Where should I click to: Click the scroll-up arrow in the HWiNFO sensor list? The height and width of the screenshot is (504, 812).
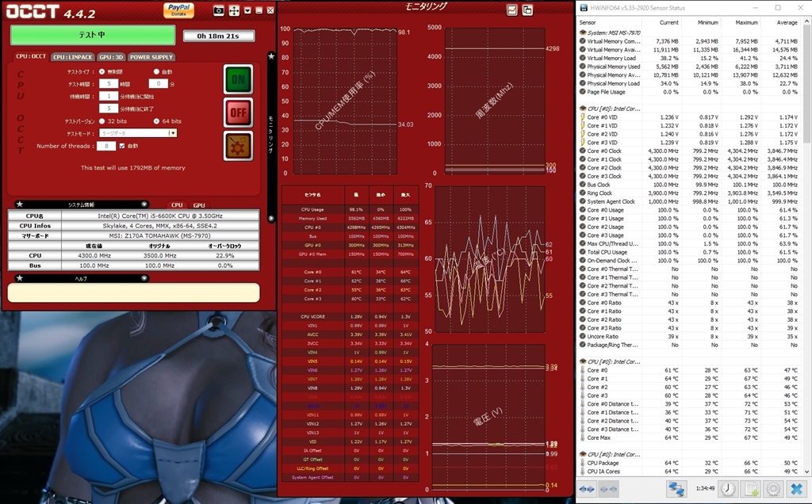[x=806, y=21]
